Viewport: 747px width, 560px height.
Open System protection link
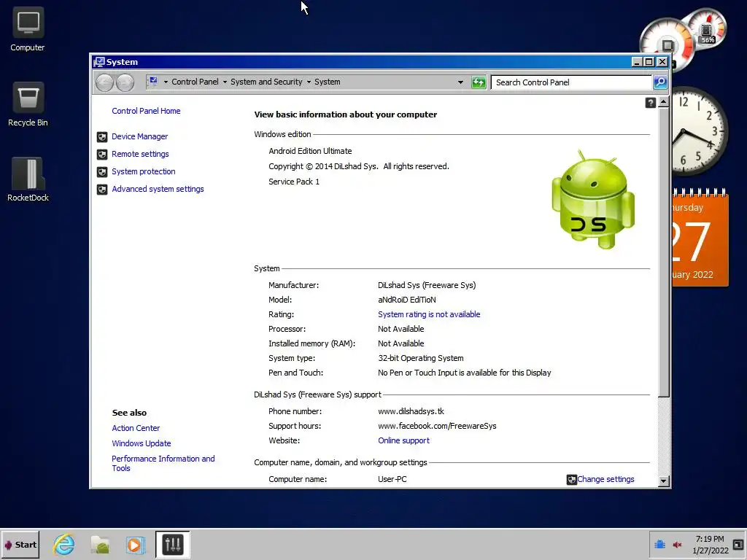(144, 171)
